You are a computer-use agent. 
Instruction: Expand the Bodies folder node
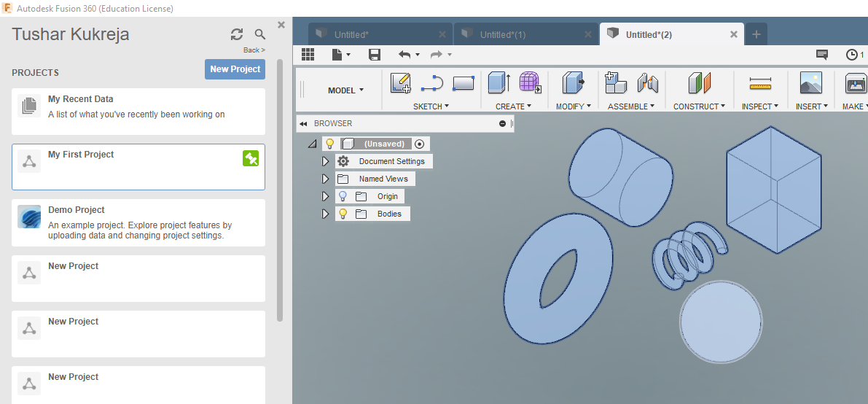(326, 214)
